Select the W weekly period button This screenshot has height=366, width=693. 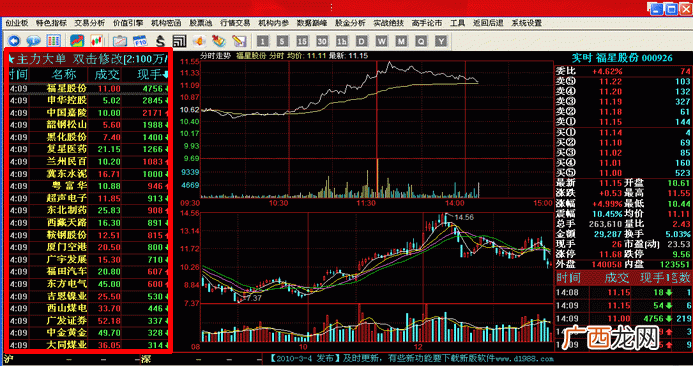381,42
